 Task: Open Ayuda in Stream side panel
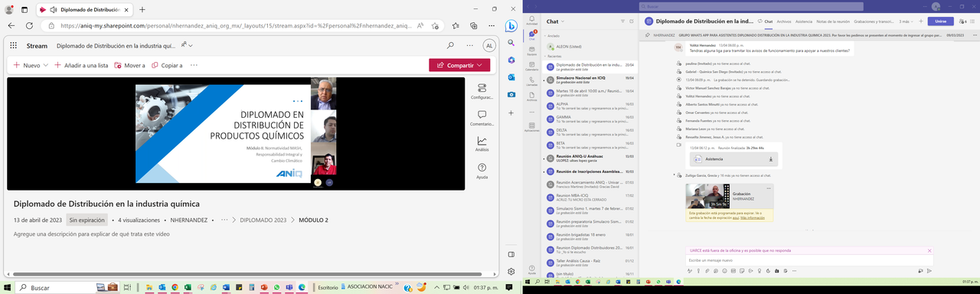(482, 170)
